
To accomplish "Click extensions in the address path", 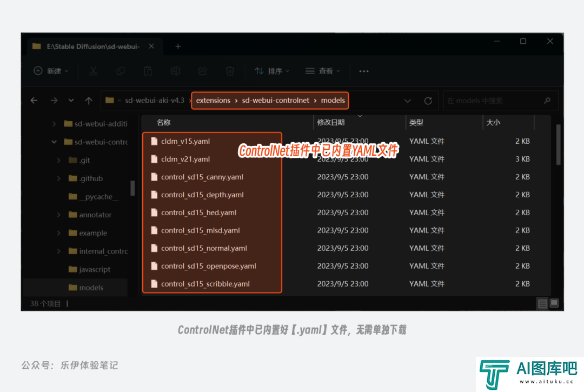I will coord(213,101).
